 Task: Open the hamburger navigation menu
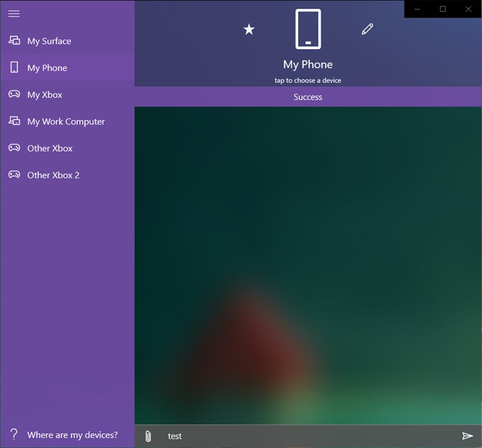point(14,14)
